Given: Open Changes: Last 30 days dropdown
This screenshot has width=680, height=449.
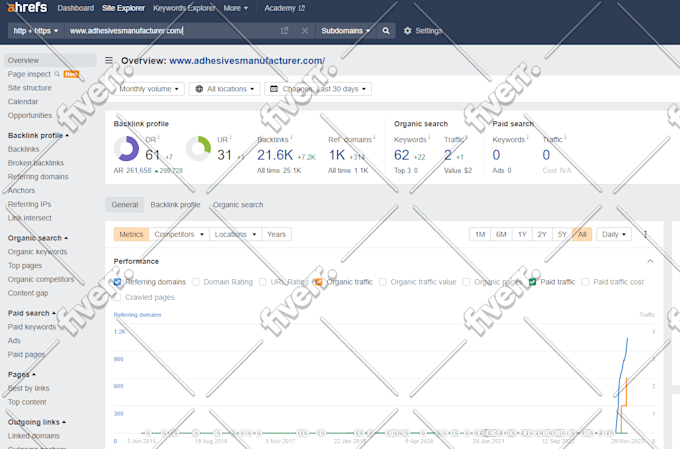Looking at the screenshot, I should [x=318, y=89].
